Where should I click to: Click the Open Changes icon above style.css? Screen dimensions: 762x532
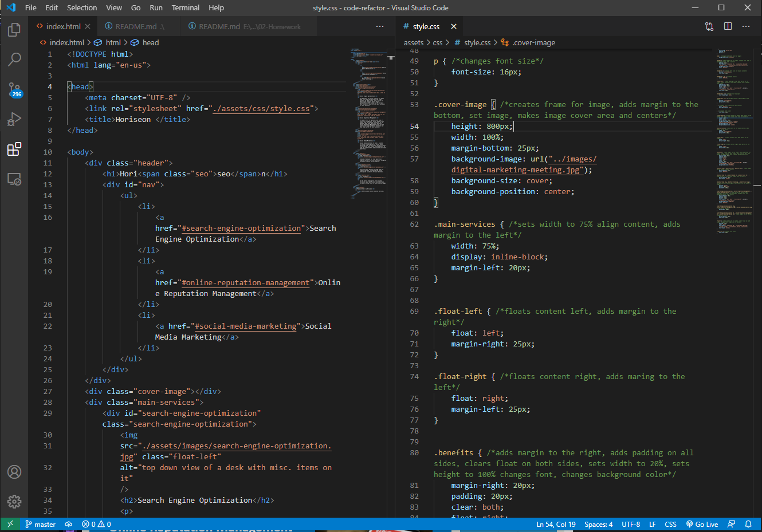pyautogui.click(x=709, y=26)
